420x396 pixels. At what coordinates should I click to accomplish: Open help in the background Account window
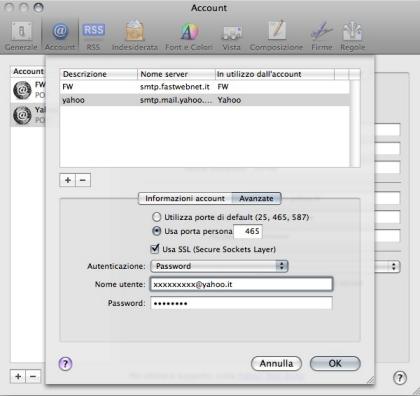(400, 378)
